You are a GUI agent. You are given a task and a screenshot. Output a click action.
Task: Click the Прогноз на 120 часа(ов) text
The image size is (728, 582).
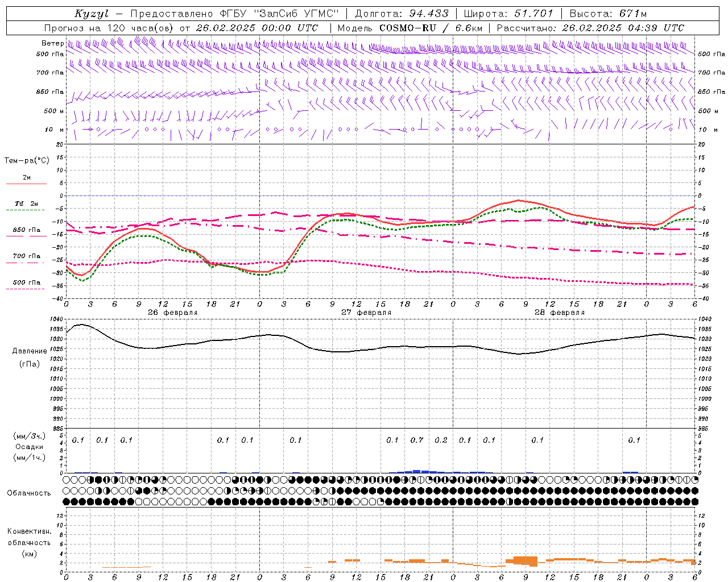click(x=110, y=28)
